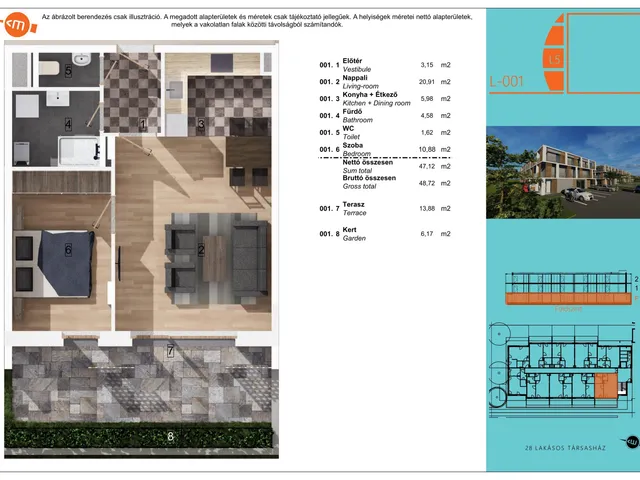Click the 'Garden' English label
Viewport: 640px width, 480px height.
coord(354,238)
